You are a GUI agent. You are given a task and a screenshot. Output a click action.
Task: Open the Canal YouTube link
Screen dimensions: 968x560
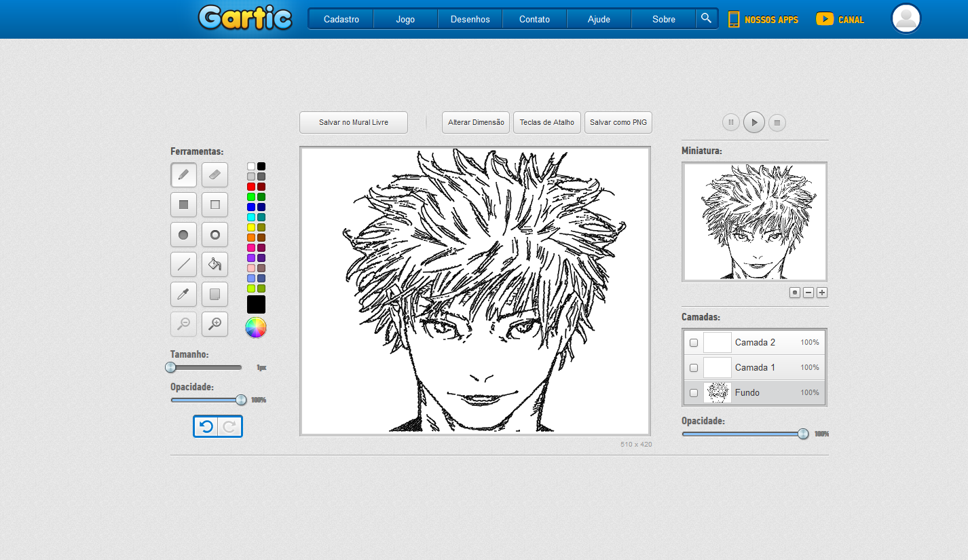(x=840, y=20)
